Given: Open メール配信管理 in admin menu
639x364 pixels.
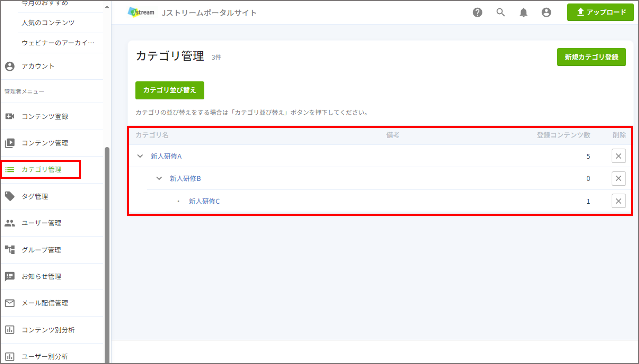Looking at the screenshot, I should coord(45,303).
